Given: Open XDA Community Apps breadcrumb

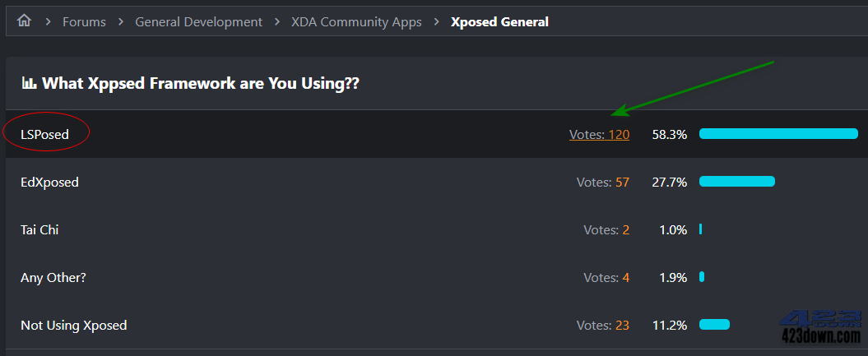Looking at the screenshot, I should tap(356, 22).
